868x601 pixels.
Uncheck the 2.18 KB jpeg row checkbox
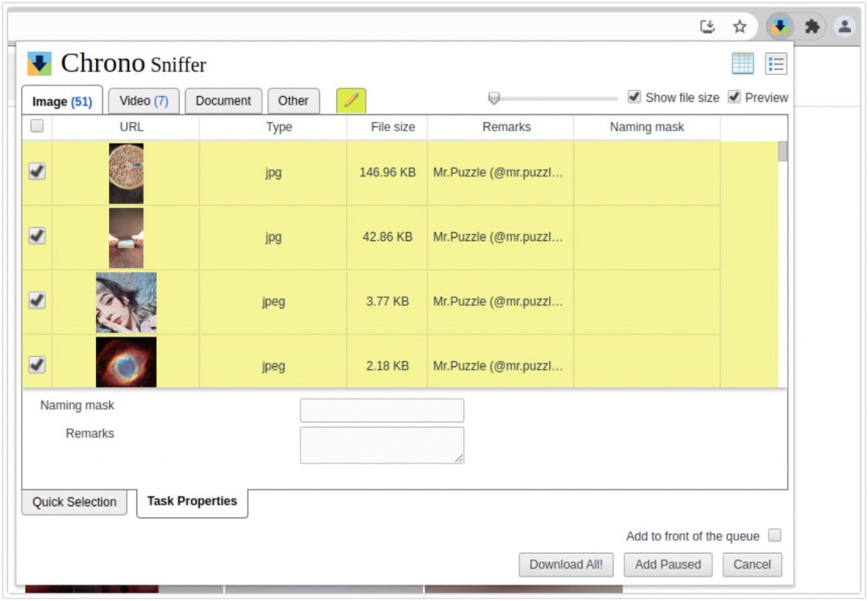pos(37,365)
